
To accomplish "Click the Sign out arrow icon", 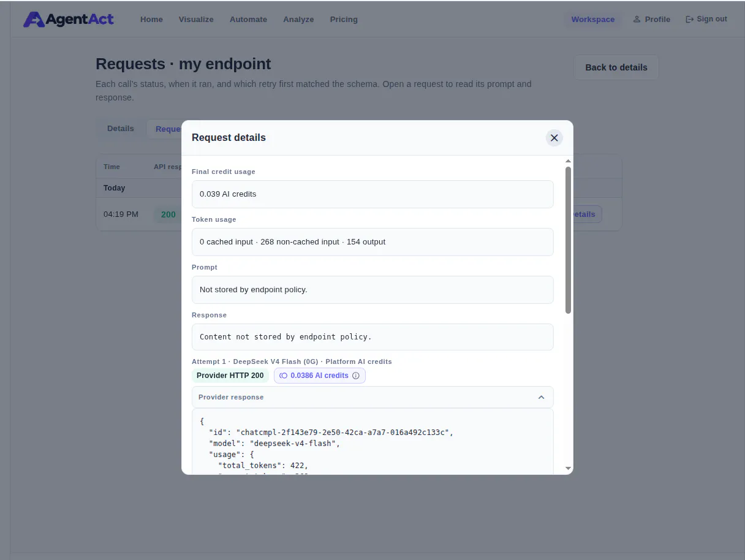I will (690, 19).
